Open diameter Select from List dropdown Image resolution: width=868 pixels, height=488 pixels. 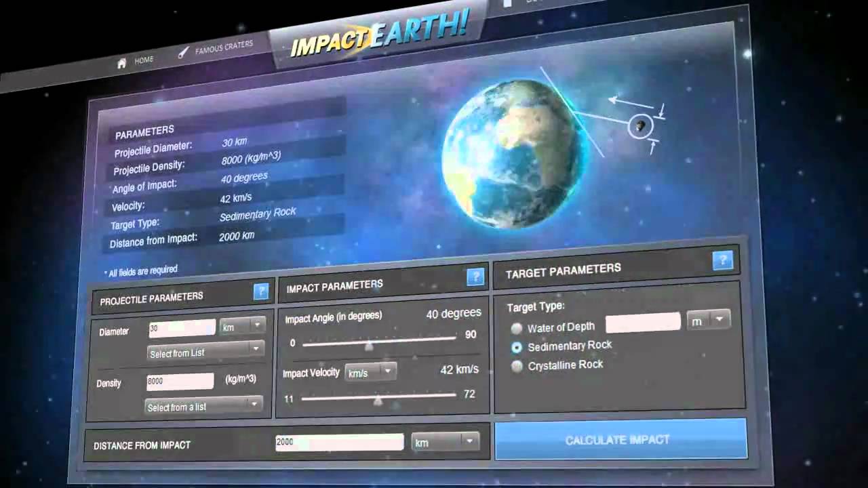(x=205, y=352)
